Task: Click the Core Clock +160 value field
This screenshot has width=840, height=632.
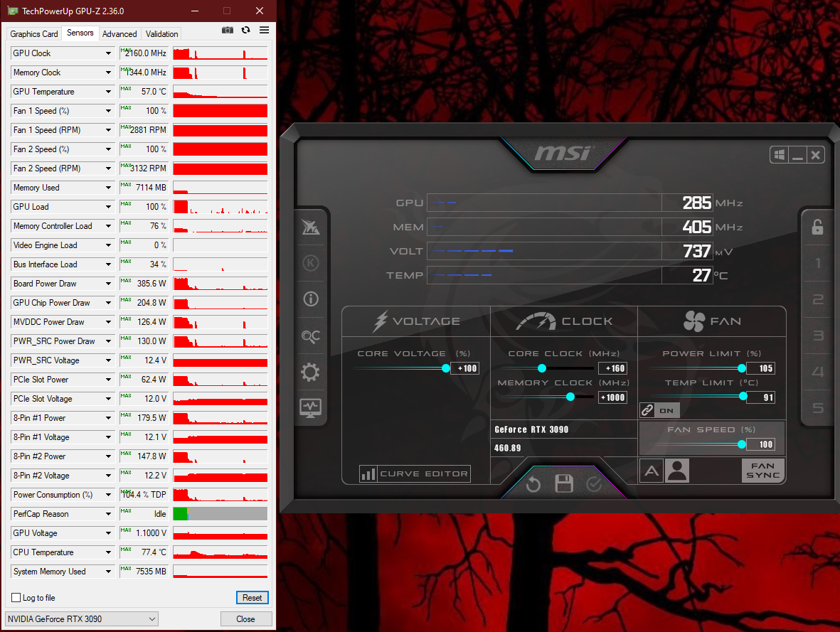Action: (x=612, y=368)
